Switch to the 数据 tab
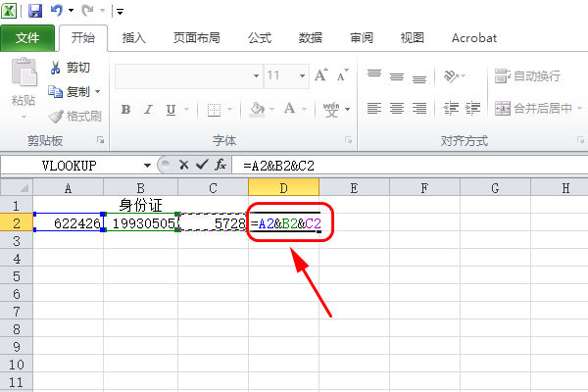Screen dimensions: 588x392 point(311,38)
